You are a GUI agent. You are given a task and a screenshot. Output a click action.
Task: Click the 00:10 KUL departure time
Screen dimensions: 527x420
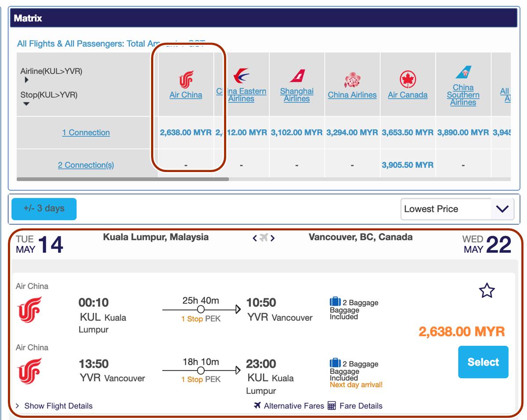coord(94,302)
